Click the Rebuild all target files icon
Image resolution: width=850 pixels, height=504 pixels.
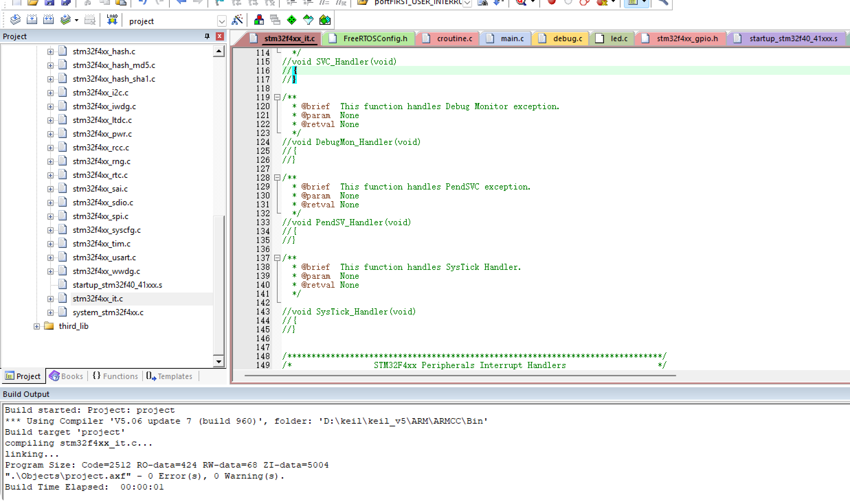(x=48, y=20)
